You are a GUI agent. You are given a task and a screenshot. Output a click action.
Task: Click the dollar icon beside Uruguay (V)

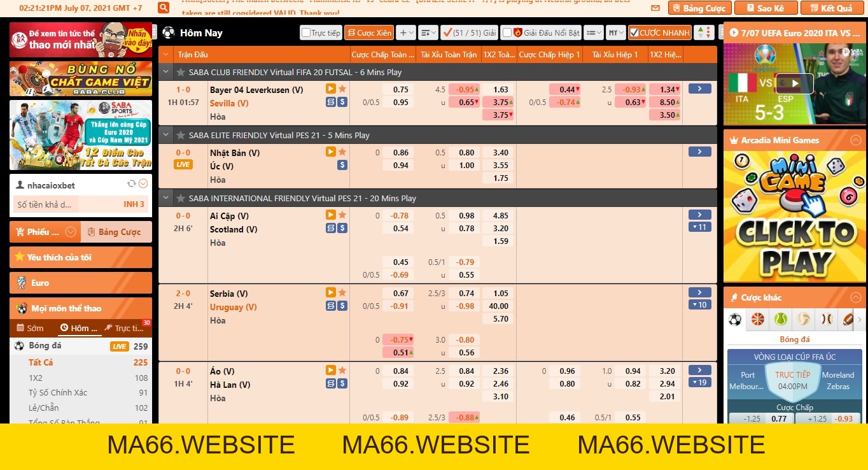pyautogui.click(x=342, y=306)
